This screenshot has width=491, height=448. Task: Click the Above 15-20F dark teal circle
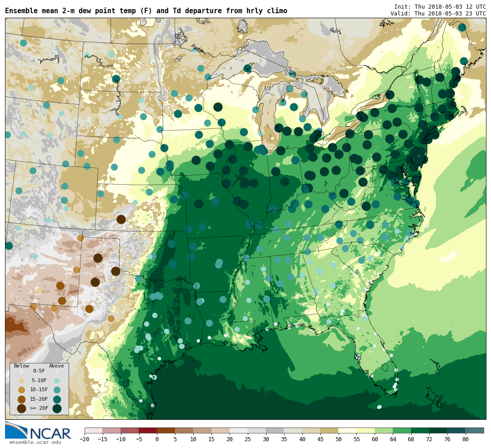[x=57, y=399]
